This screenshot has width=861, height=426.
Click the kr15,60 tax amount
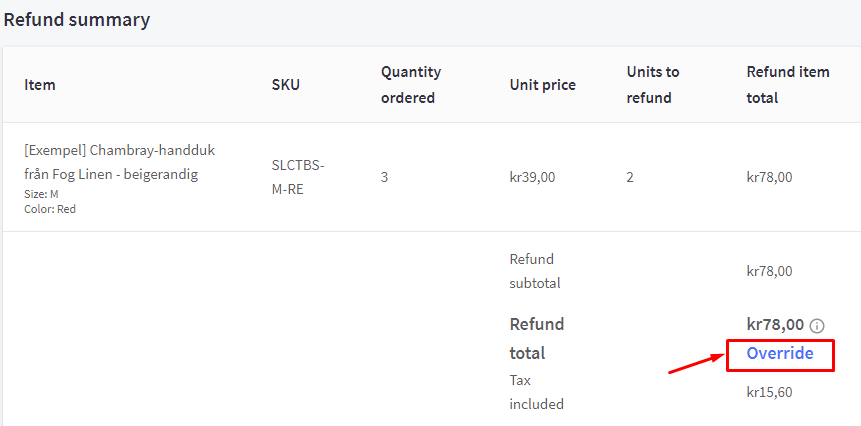tap(769, 392)
